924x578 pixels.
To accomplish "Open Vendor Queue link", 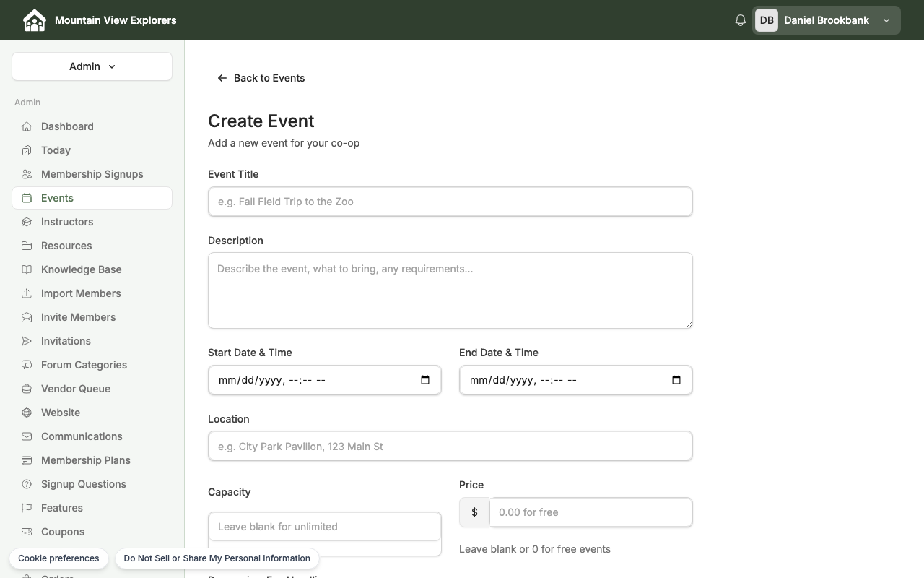I will (x=92, y=389).
